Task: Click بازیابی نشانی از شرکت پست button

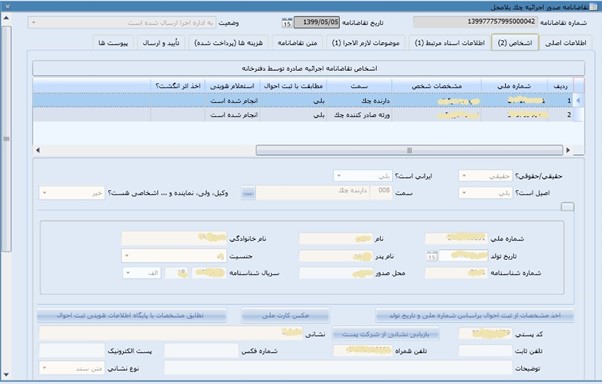Action: click(x=385, y=334)
